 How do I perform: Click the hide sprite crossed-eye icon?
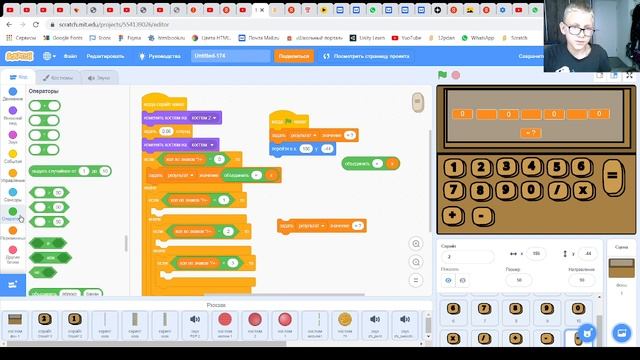462,280
